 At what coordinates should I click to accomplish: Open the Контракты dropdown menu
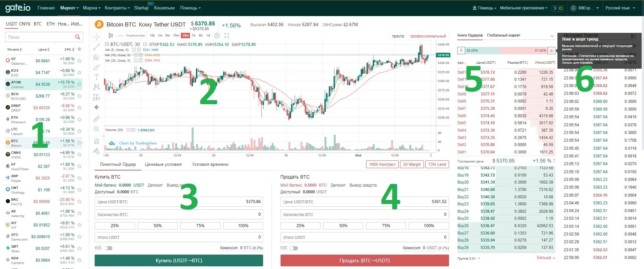(x=117, y=8)
